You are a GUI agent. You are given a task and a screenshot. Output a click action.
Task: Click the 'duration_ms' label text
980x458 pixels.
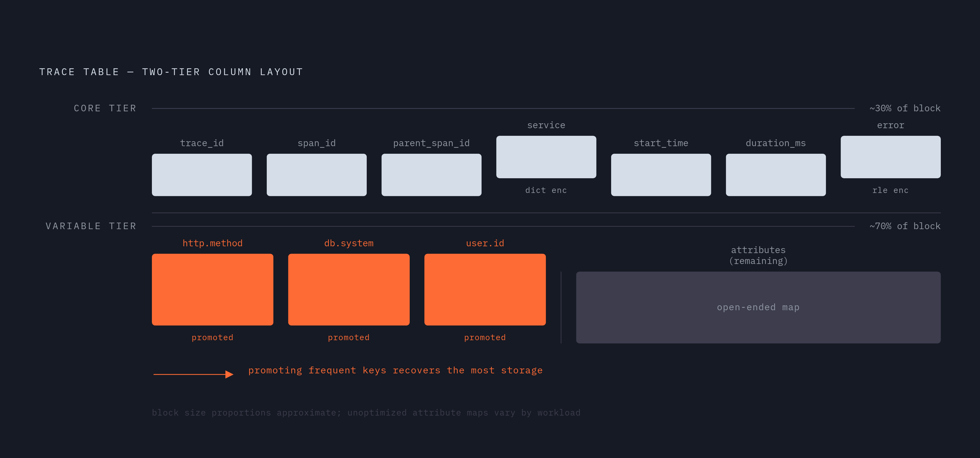click(x=776, y=143)
